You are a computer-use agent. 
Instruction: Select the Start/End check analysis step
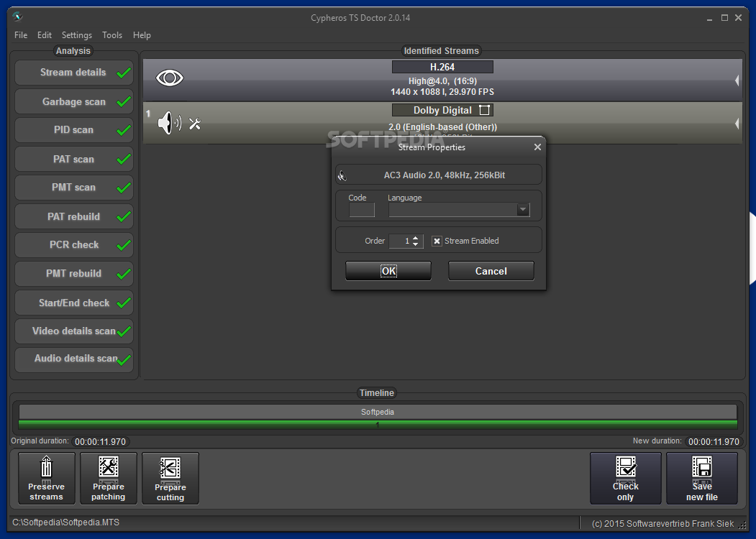pyautogui.click(x=74, y=303)
